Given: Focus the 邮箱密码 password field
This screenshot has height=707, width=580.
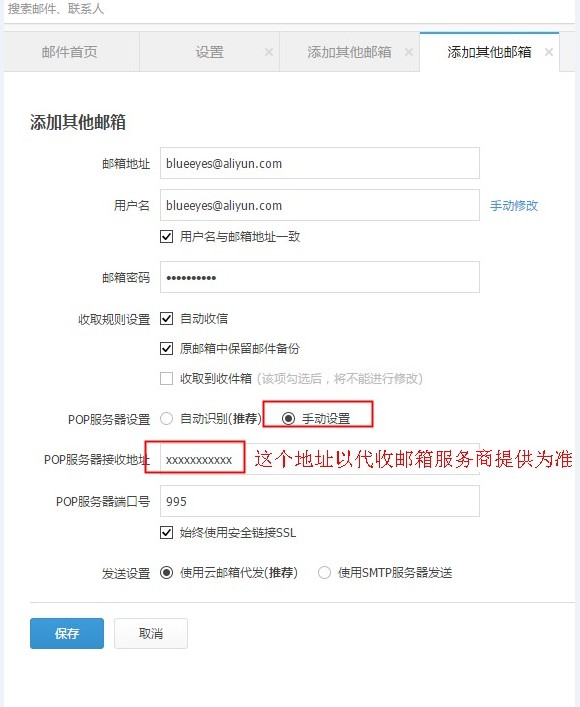Looking at the screenshot, I should pyautogui.click(x=320, y=277).
